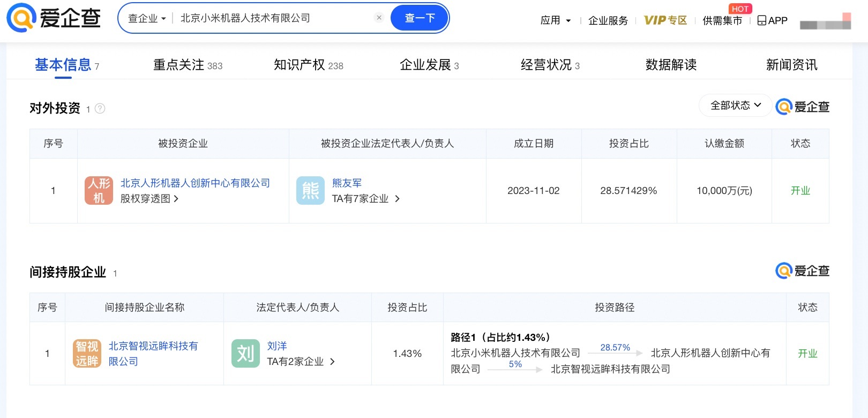The width and height of the screenshot is (868, 418).
Task: Expand TA有7家企业 arrow
Action: click(397, 199)
